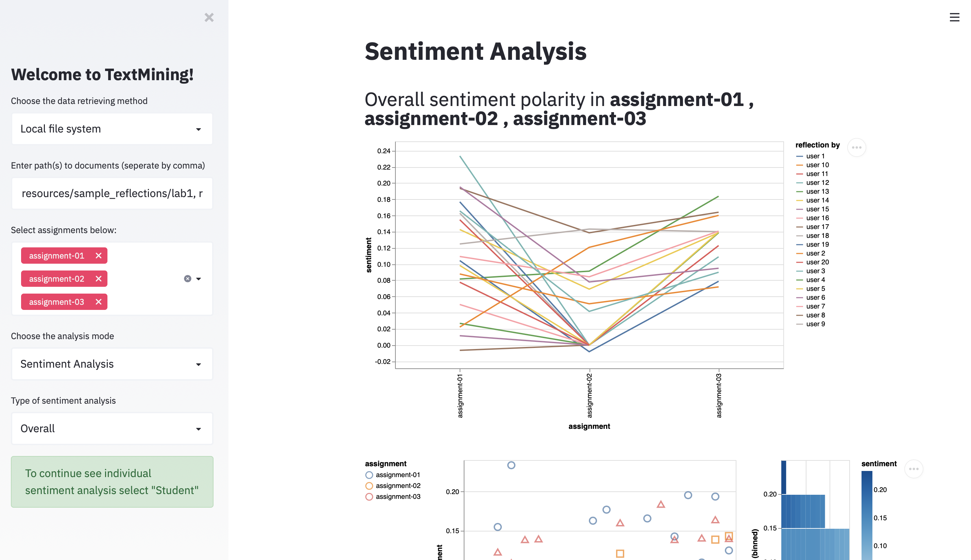
Task: Click user 15 legend entry
Action: 813,209
